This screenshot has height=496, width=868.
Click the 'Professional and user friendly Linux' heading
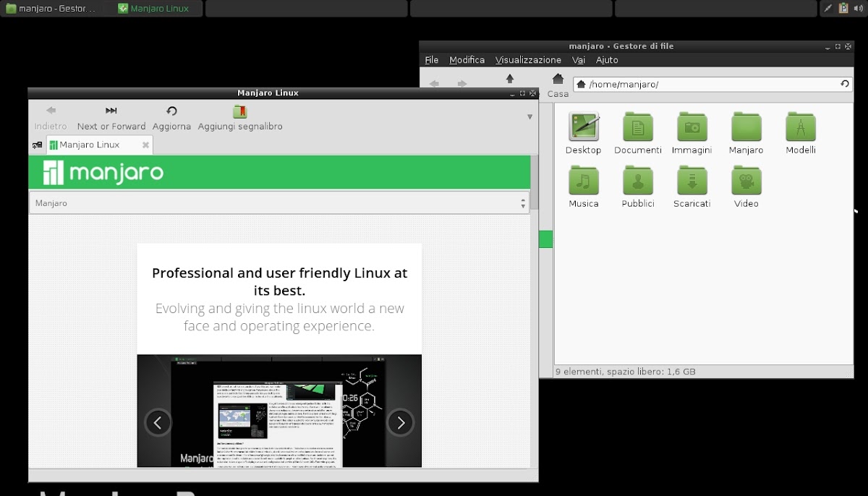tap(279, 281)
